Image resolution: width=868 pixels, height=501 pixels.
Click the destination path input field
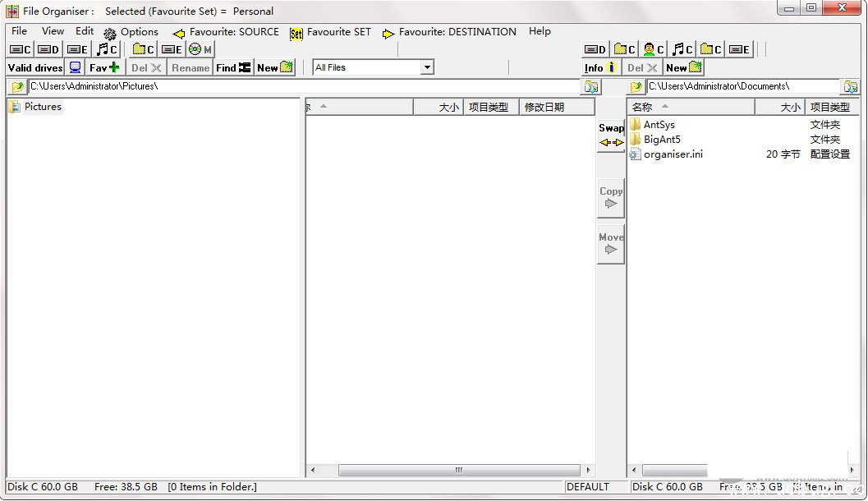click(x=742, y=86)
